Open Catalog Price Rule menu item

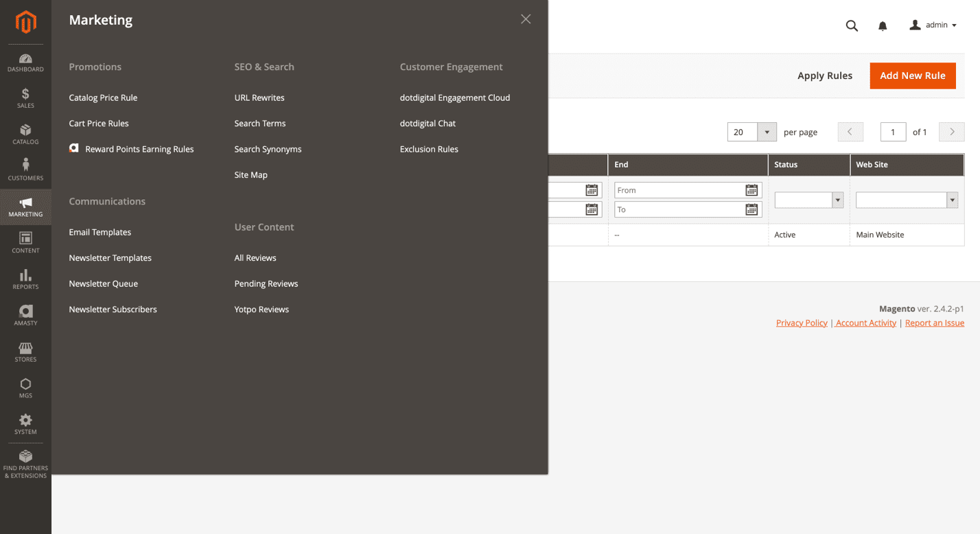103,97
